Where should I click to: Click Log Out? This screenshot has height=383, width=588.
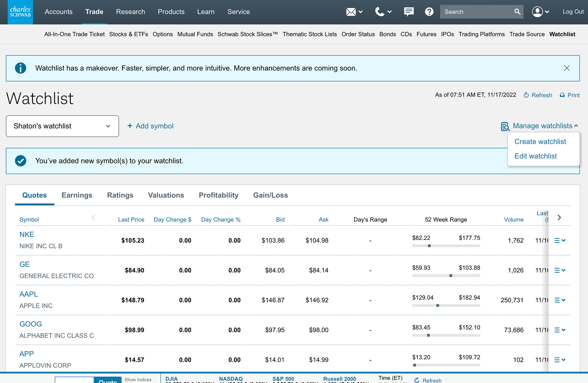[573, 12]
